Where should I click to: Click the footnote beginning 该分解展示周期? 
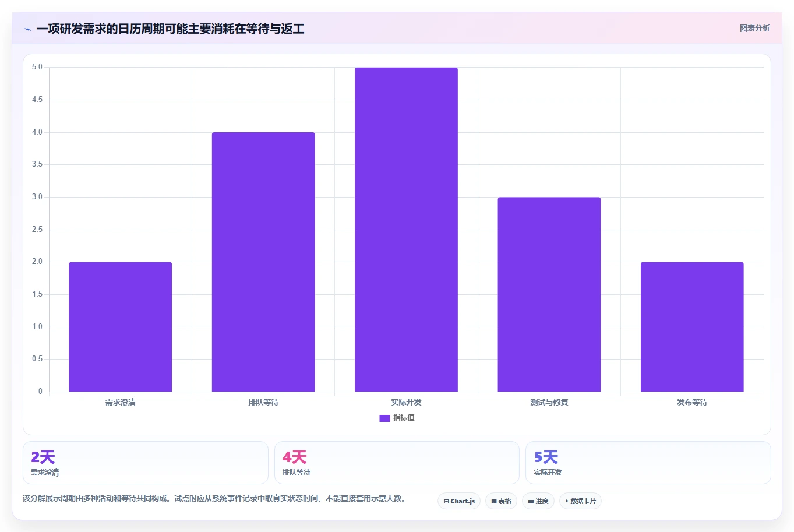click(214, 498)
